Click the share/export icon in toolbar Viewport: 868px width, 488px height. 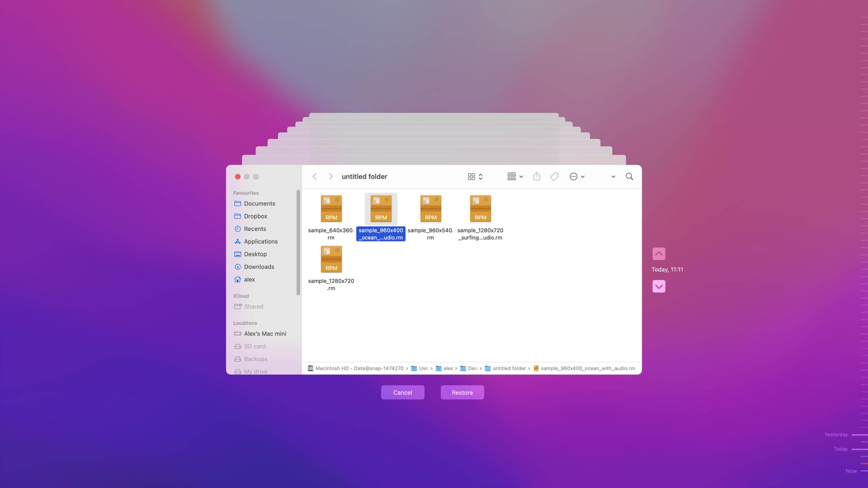(x=536, y=176)
